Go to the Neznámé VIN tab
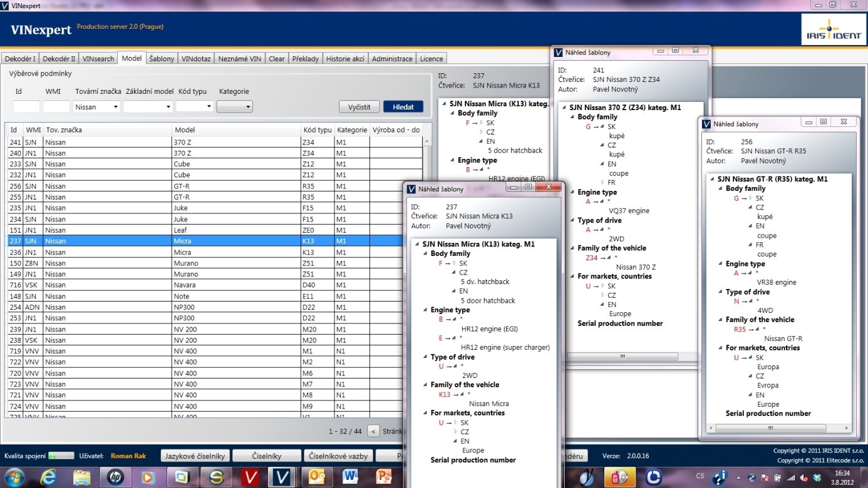This screenshot has height=488, width=868. [x=239, y=59]
